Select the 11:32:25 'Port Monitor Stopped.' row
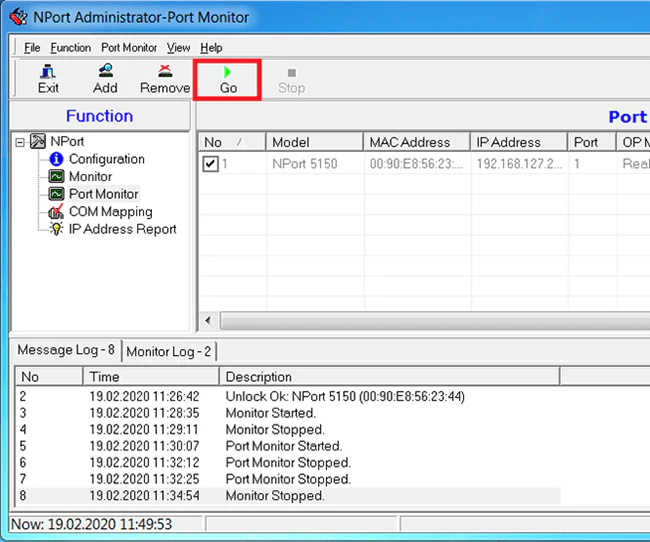Screen dimensions: 650x542 [x=287, y=479]
